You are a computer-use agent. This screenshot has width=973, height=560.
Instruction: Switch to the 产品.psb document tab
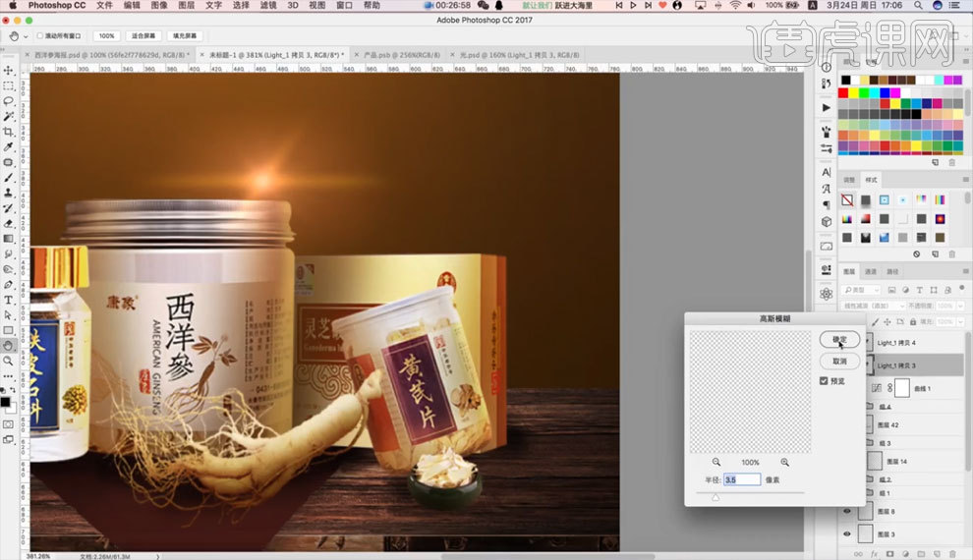[402, 55]
